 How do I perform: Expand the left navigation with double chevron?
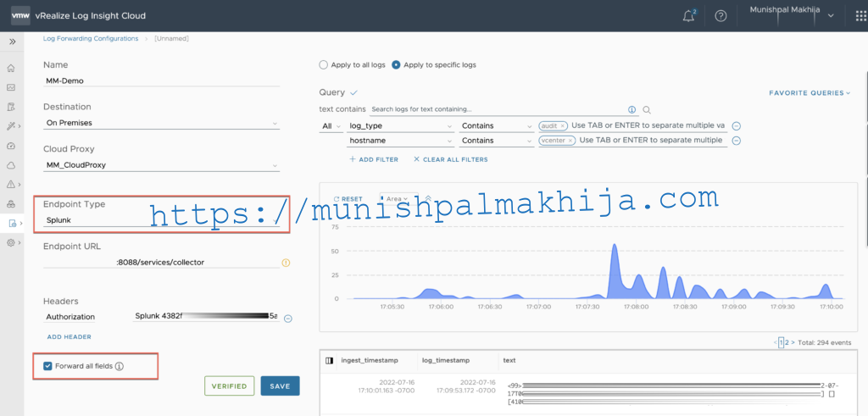tap(12, 42)
